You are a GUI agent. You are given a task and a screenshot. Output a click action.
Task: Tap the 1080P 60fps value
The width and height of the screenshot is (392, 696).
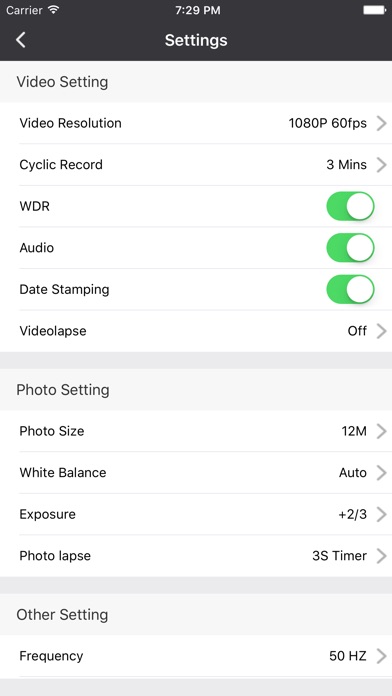(x=328, y=123)
